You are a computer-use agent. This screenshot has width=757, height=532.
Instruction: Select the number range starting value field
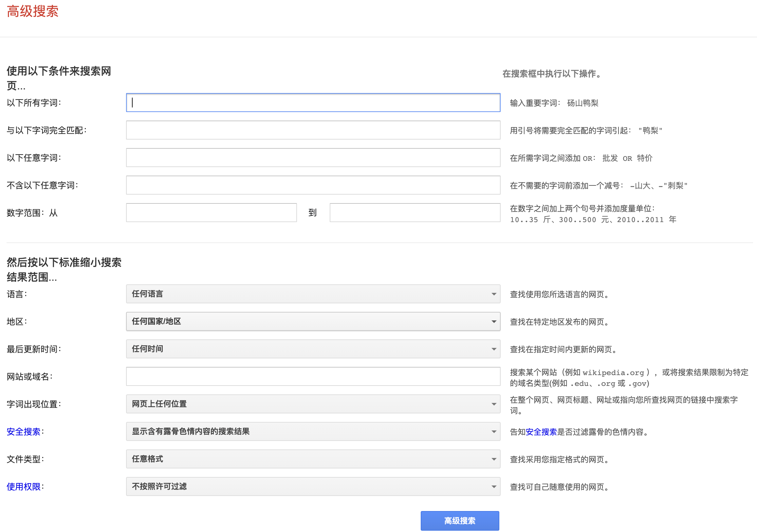tap(211, 213)
